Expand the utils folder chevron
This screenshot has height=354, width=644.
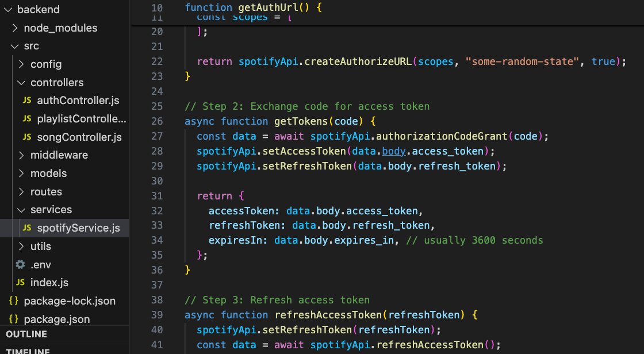pos(21,247)
